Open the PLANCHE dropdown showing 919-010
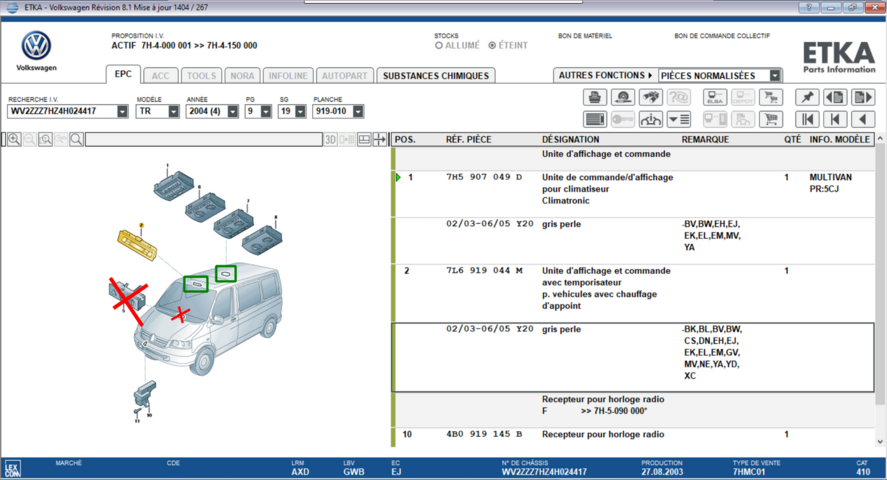The height and width of the screenshot is (480, 887). pos(358,111)
